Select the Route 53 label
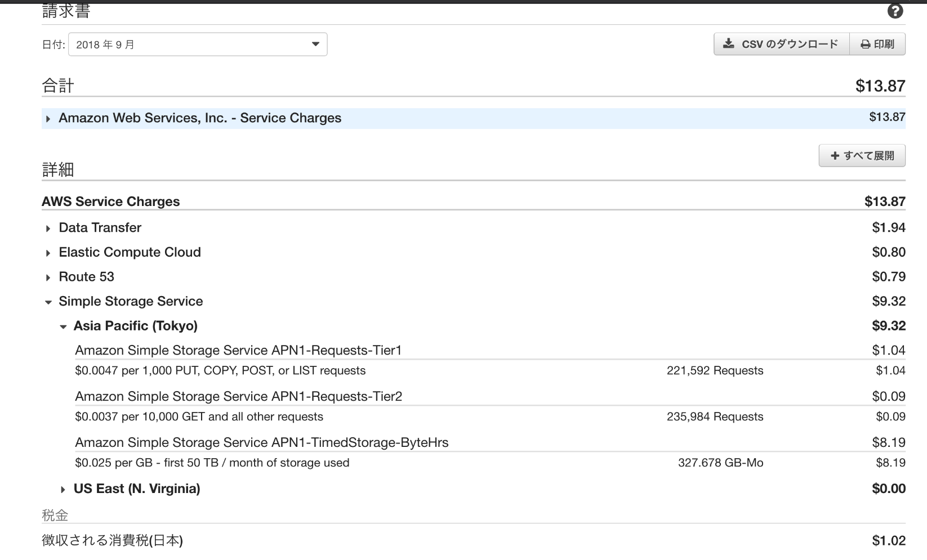Viewport: 927px width, 560px height. (86, 277)
